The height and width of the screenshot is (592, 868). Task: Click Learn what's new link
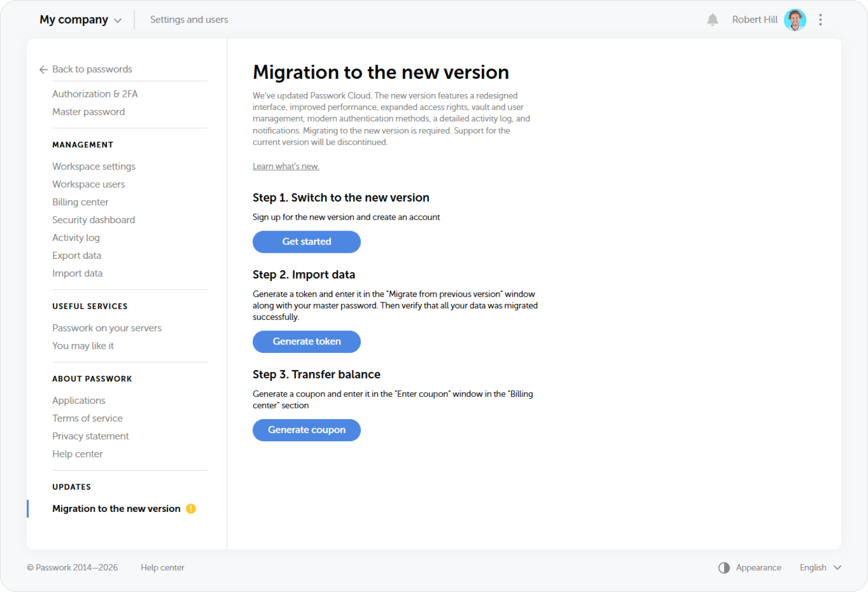[286, 166]
